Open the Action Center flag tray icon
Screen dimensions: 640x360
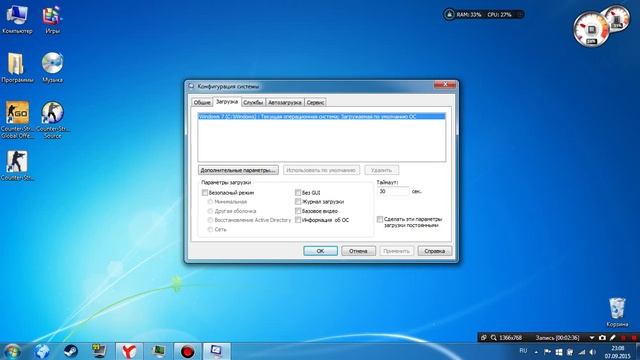547,352
